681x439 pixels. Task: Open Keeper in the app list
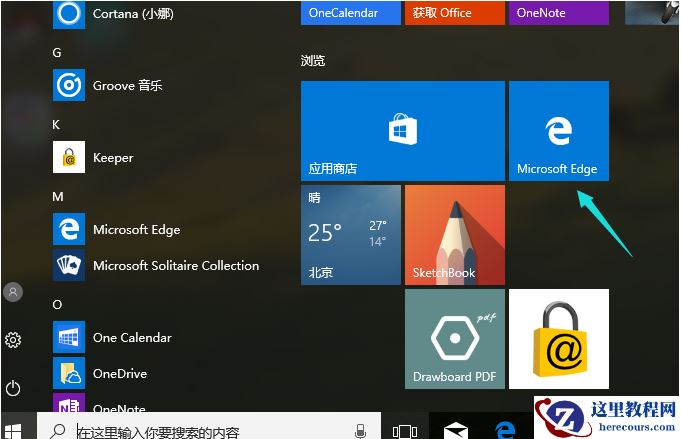tap(93, 157)
